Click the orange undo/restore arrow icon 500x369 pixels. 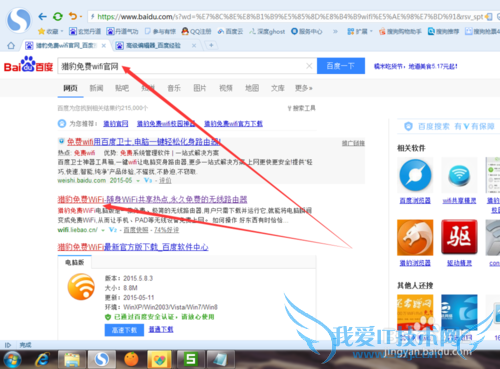click(73, 16)
